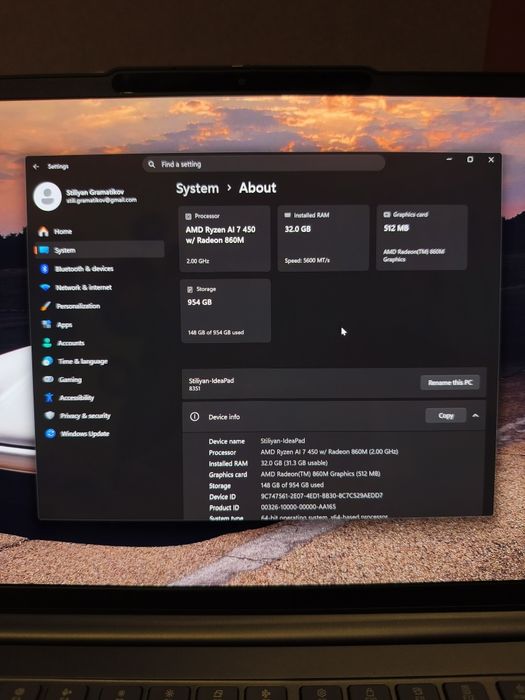Collapse the Device info section chevron

pyautogui.click(x=475, y=416)
